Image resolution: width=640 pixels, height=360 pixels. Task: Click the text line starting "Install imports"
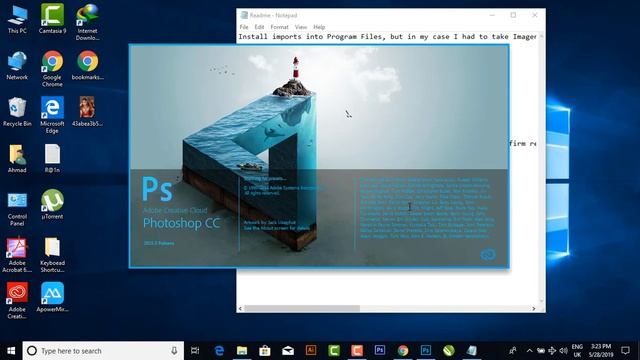tap(387, 37)
